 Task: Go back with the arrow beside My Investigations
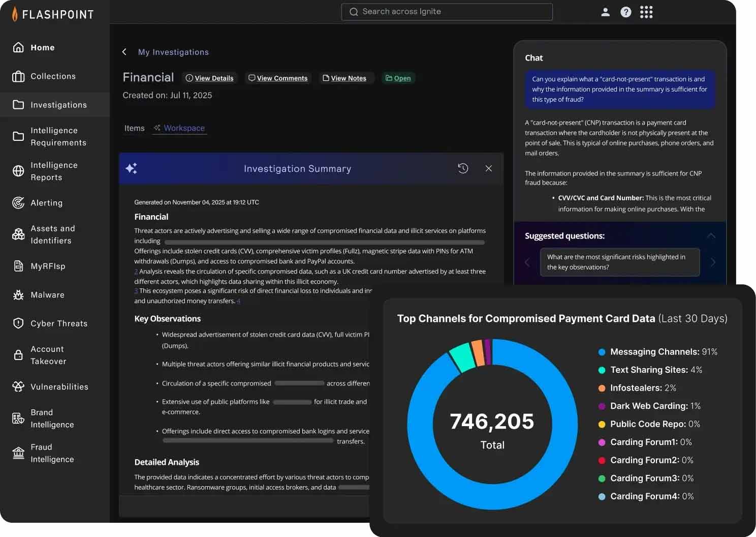(x=124, y=52)
